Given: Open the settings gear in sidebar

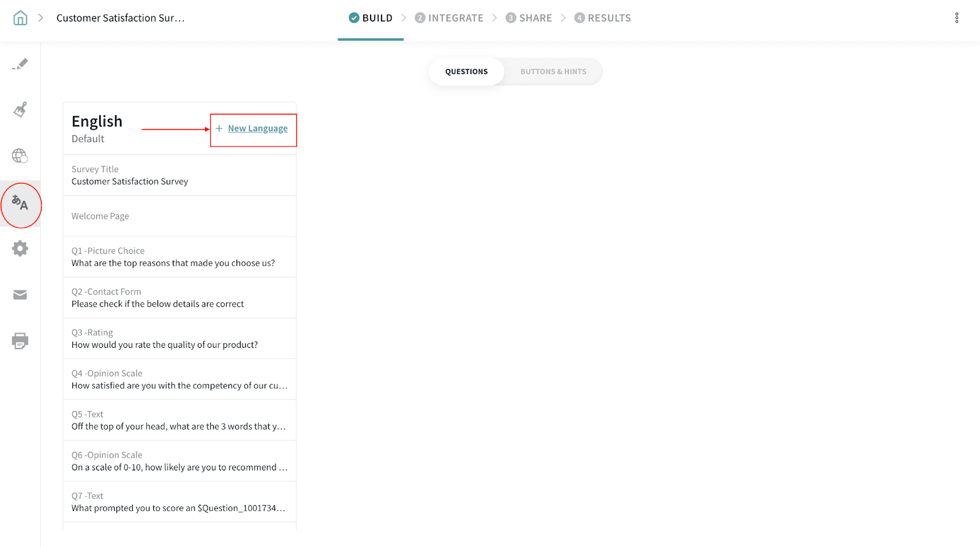Looking at the screenshot, I should click(x=20, y=249).
